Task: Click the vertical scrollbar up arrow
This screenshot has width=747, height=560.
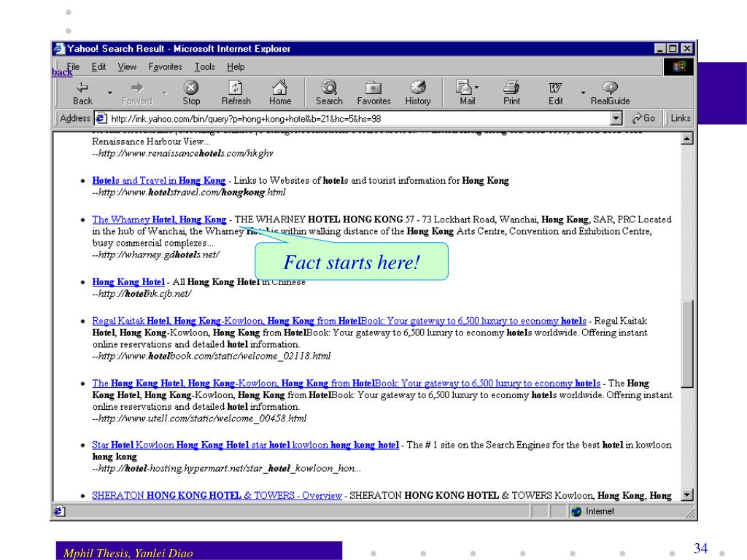Action: pos(686,139)
